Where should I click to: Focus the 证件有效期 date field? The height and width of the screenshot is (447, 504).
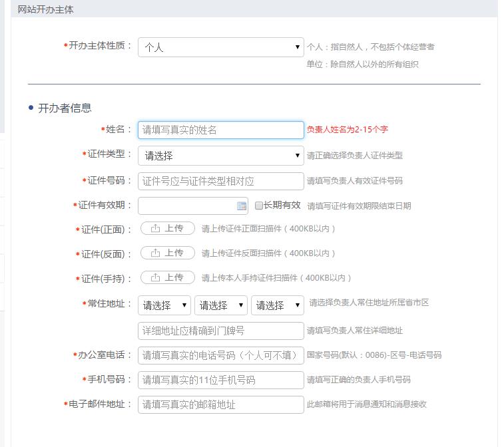click(186, 206)
